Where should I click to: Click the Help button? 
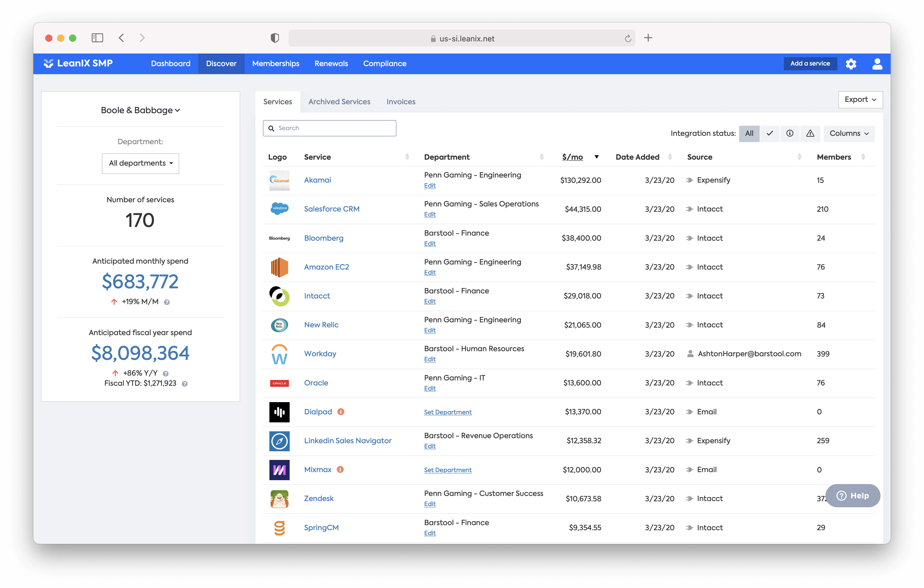point(853,496)
